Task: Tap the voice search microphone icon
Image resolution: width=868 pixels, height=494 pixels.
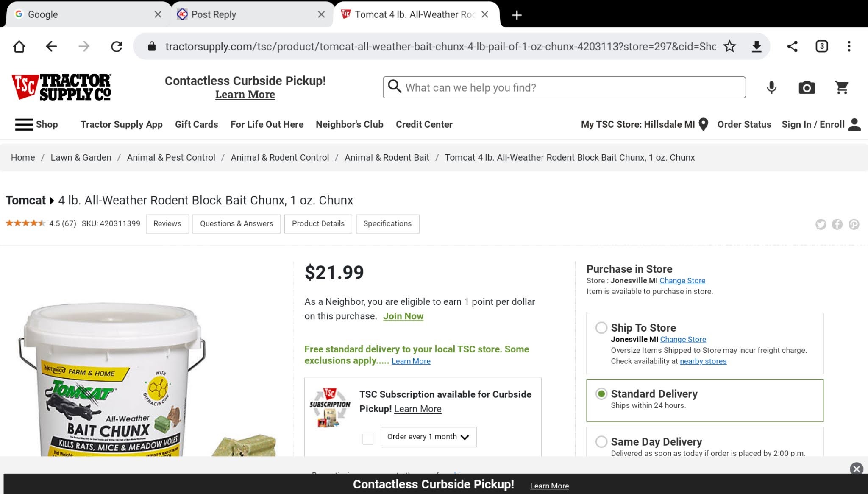Action: point(772,87)
